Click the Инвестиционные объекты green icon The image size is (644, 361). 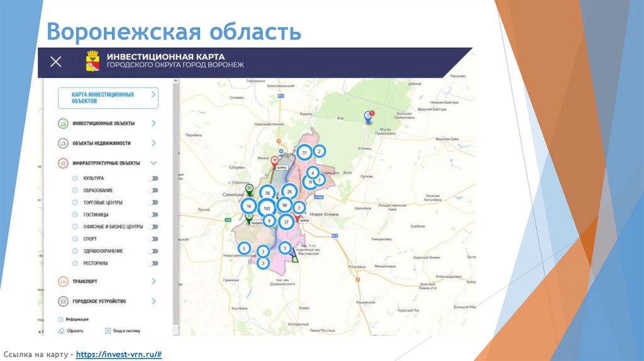(x=63, y=123)
